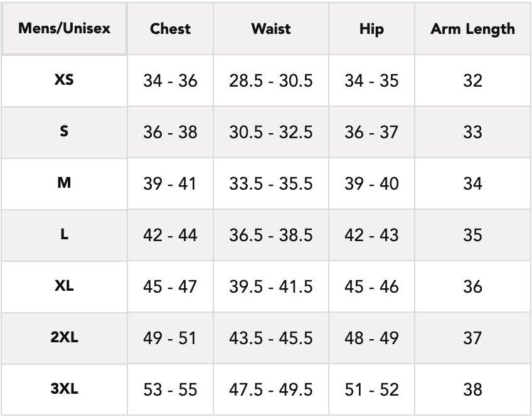Select arm length 36 cell

(472, 287)
